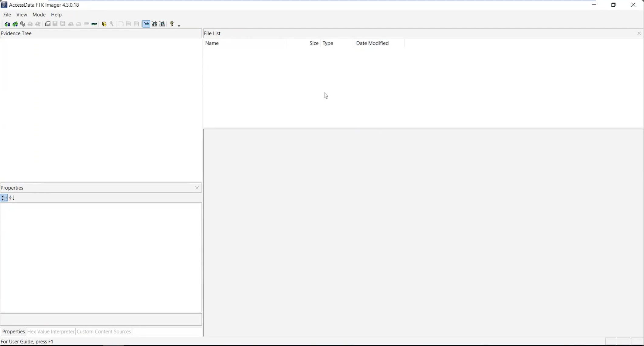This screenshot has height=346, width=644.
Task: Switch to Custom Content Sources tab
Action: (x=104, y=331)
